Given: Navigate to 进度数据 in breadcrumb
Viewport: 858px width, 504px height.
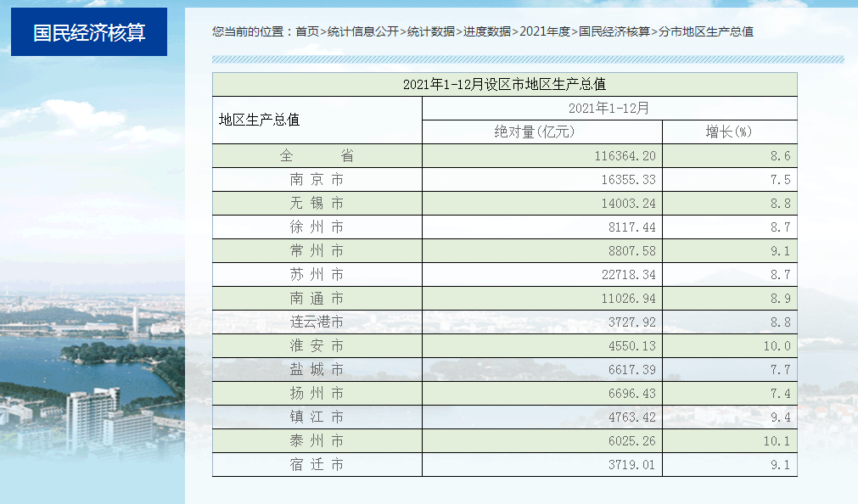Looking at the screenshot, I should point(487,31).
